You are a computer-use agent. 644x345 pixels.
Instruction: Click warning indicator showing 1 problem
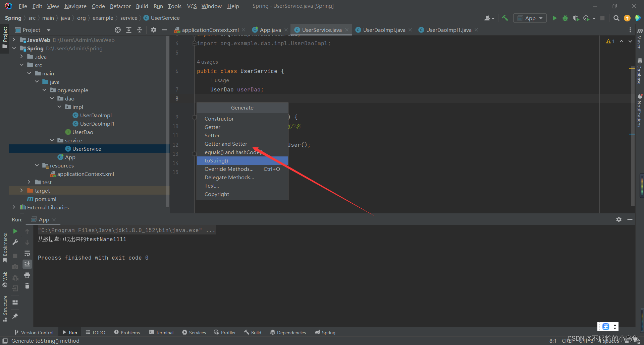(x=610, y=41)
